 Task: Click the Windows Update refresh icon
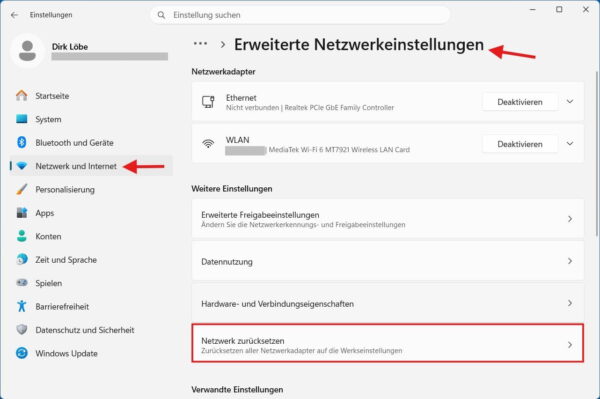tap(22, 353)
